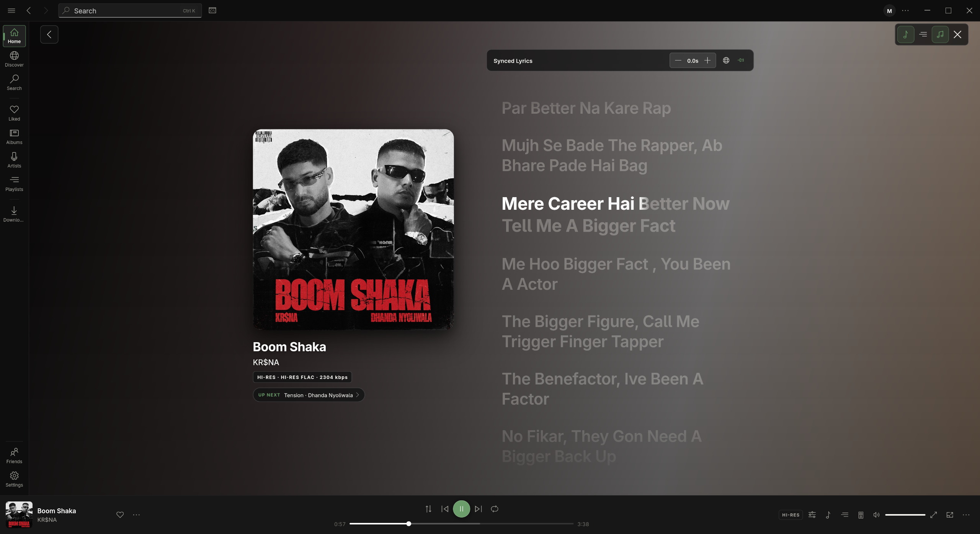Open more options beside the profile avatar
980x534 pixels.
click(905, 11)
